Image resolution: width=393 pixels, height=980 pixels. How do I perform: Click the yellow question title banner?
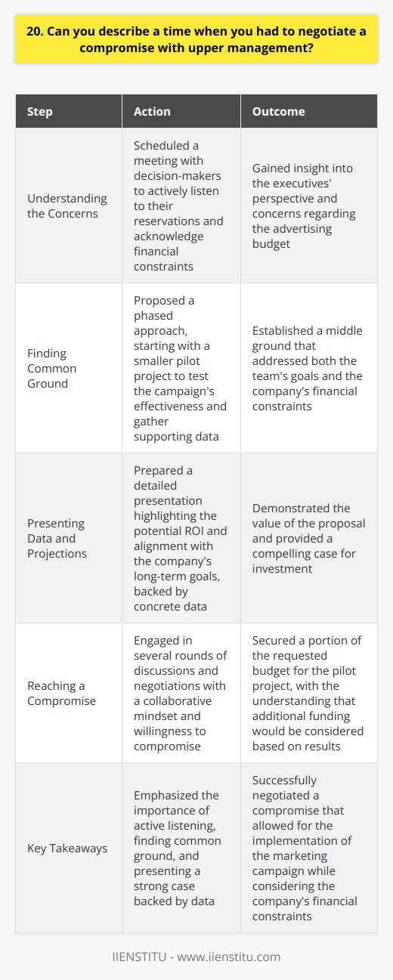click(196, 35)
